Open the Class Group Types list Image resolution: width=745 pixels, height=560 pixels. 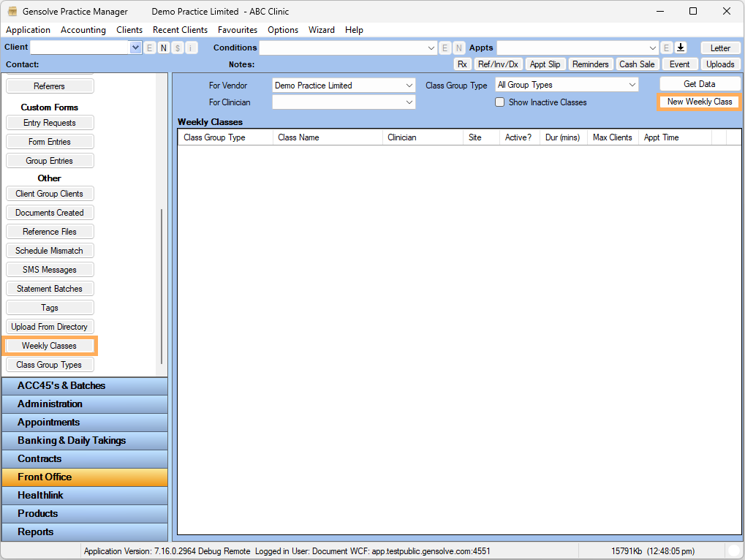pos(50,365)
